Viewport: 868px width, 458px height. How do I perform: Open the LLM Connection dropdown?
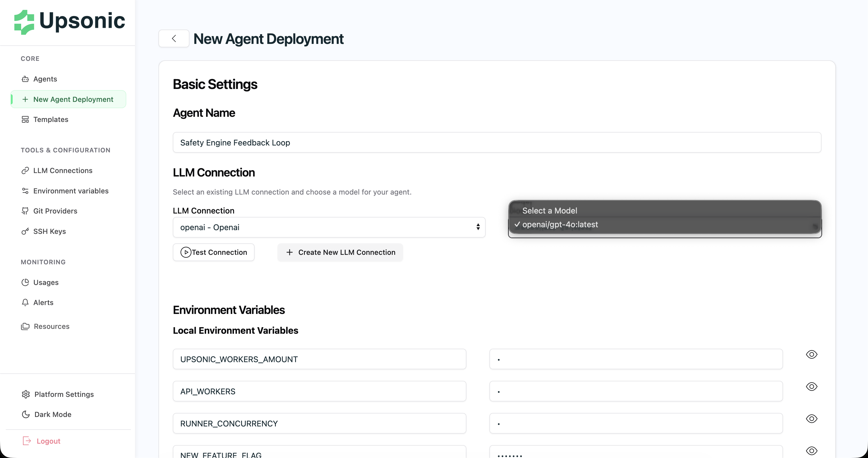pyautogui.click(x=329, y=227)
